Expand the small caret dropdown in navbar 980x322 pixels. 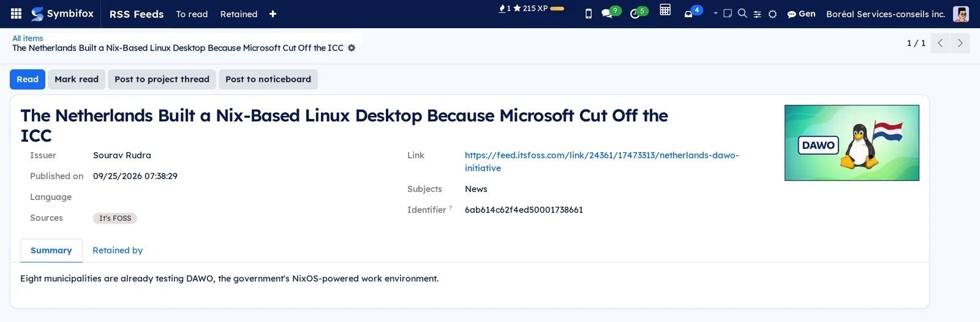pos(715,13)
